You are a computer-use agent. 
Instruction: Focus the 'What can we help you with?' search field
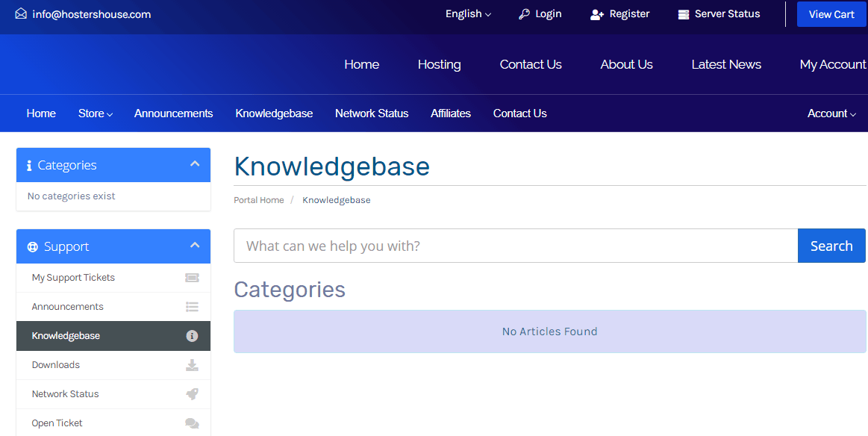[x=516, y=246]
